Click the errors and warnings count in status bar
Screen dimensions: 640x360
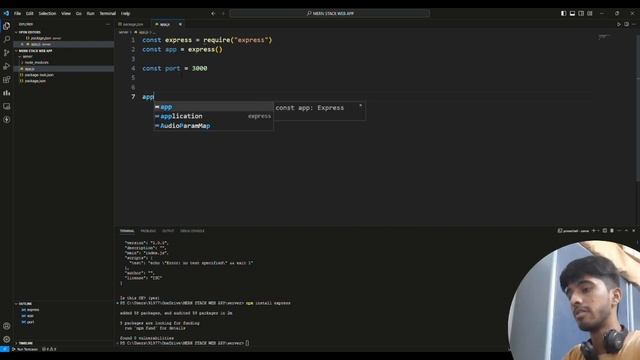[x=49, y=349]
